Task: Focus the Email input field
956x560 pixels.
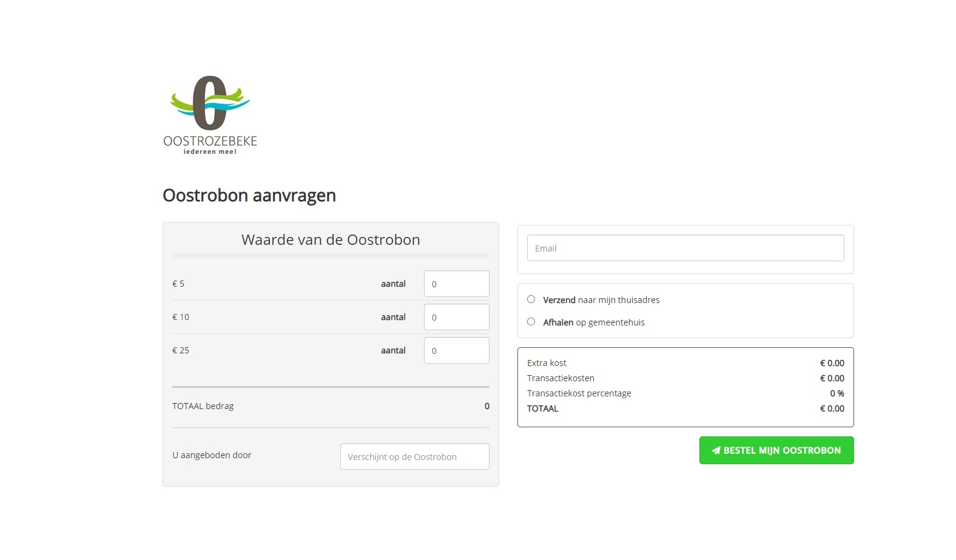Action: click(685, 248)
